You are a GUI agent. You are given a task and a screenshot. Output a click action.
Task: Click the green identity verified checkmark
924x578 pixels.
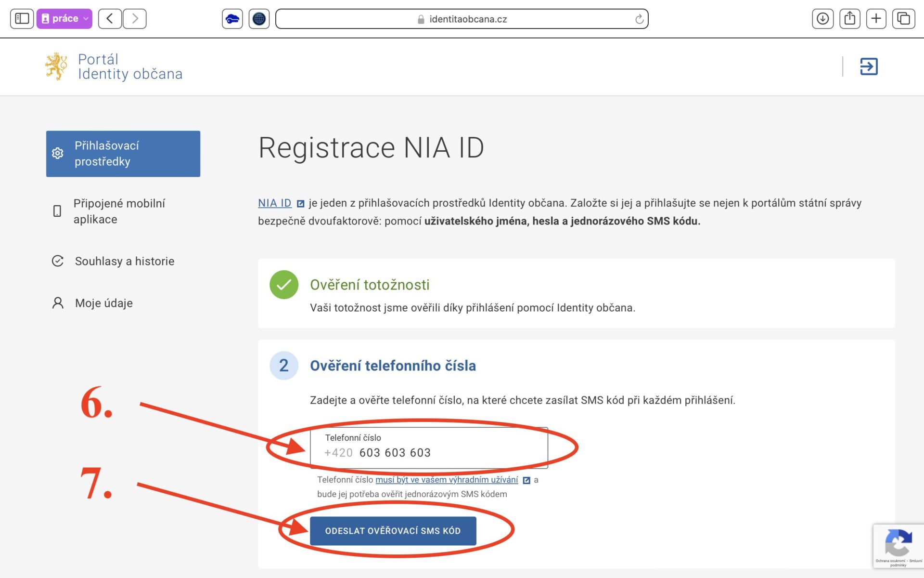pyautogui.click(x=284, y=285)
